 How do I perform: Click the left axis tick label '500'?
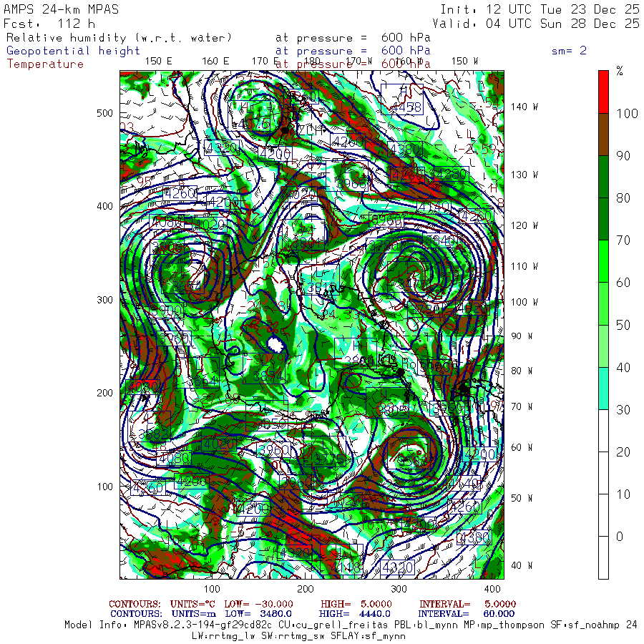(x=104, y=113)
